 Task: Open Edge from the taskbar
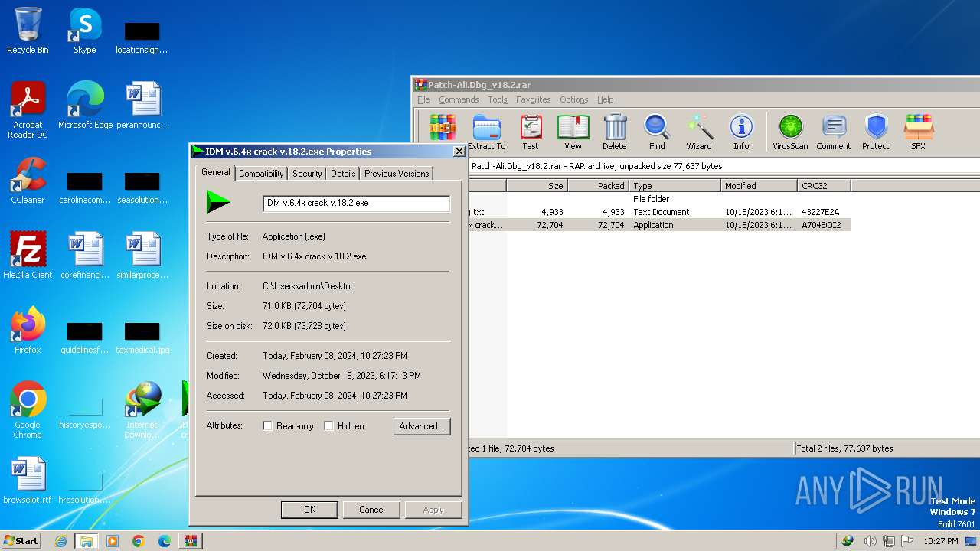pyautogui.click(x=165, y=541)
